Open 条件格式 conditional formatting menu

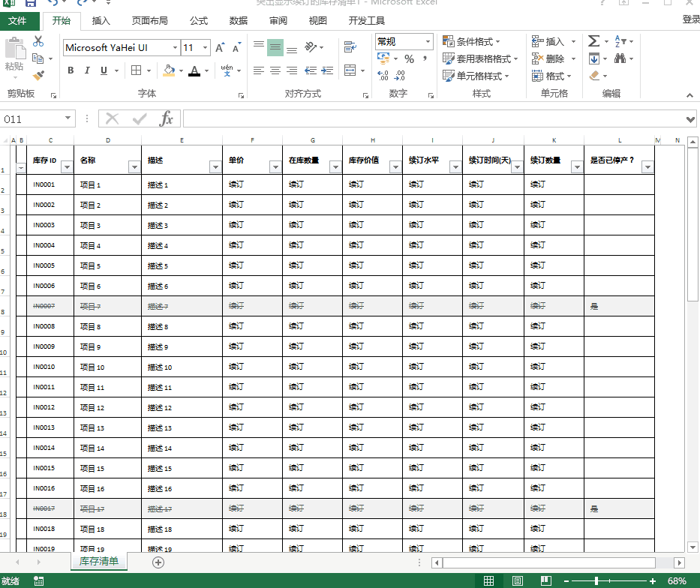coord(471,41)
